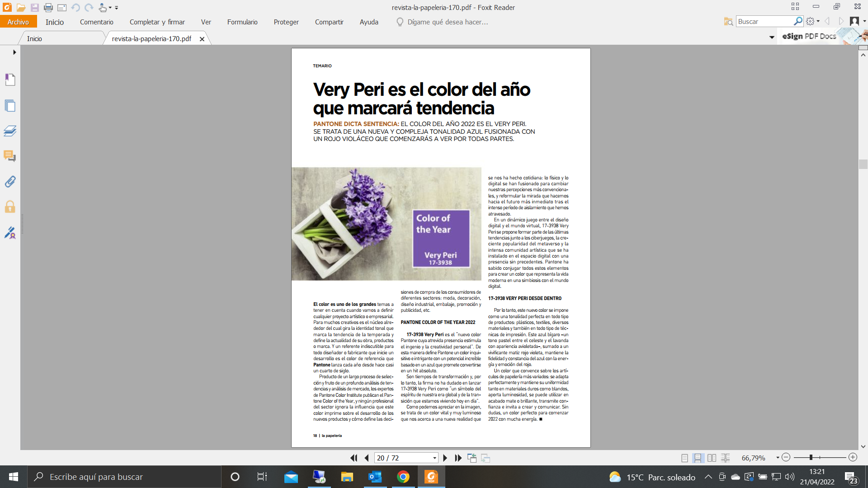Switch to single page view
The height and width of the screenshot is (488, 868).
click(x=684, y=458)
